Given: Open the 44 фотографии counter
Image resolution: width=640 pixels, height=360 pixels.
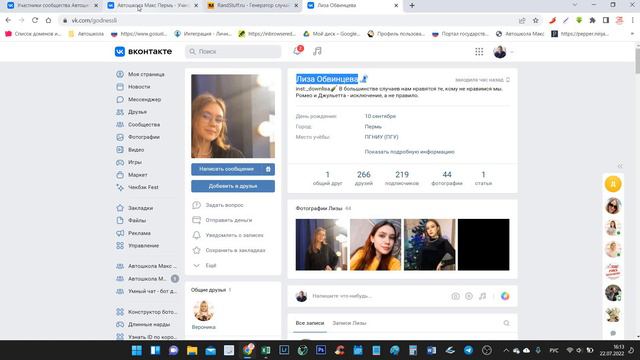Looking at the screenshot, I should [x=447, y=178].
